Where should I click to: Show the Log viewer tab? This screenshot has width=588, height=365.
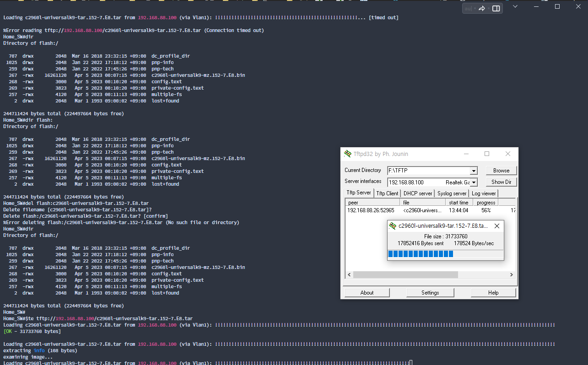484,193
